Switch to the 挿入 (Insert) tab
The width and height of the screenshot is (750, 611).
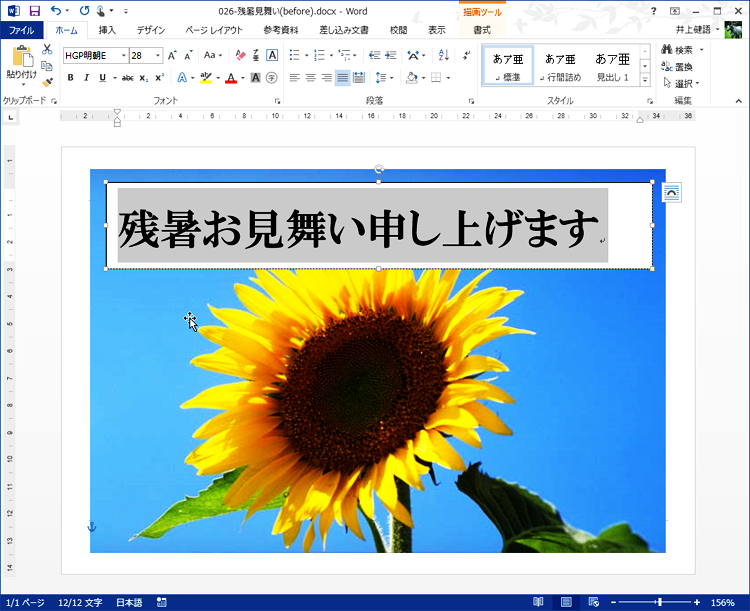107,30
